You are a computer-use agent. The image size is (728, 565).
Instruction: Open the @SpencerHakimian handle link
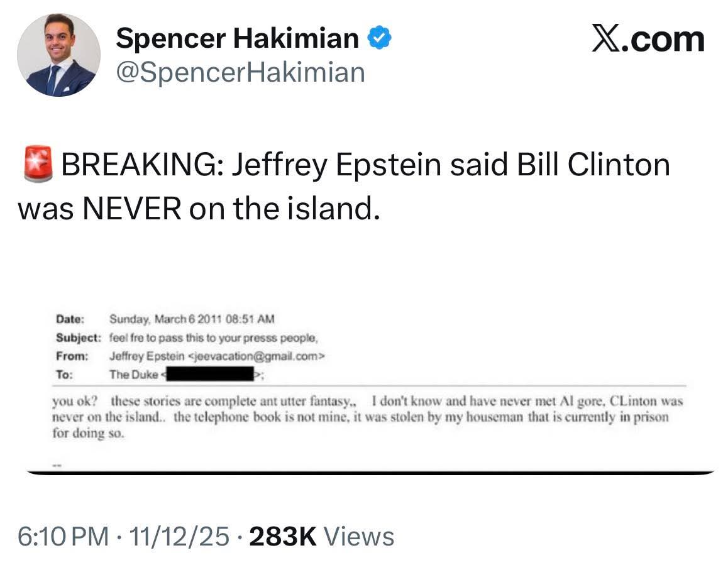point(240,72)
